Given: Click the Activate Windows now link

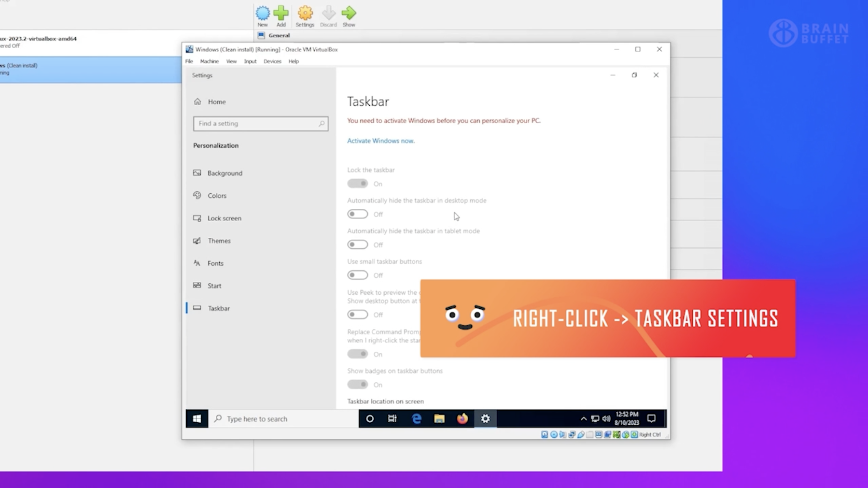Looking at the screenshot, I should point(381,141).
